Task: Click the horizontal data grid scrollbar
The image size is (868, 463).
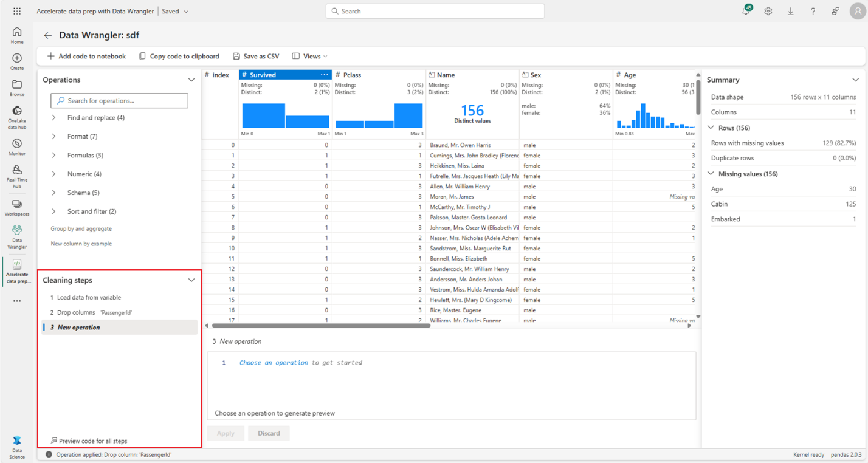Action: 320,326
